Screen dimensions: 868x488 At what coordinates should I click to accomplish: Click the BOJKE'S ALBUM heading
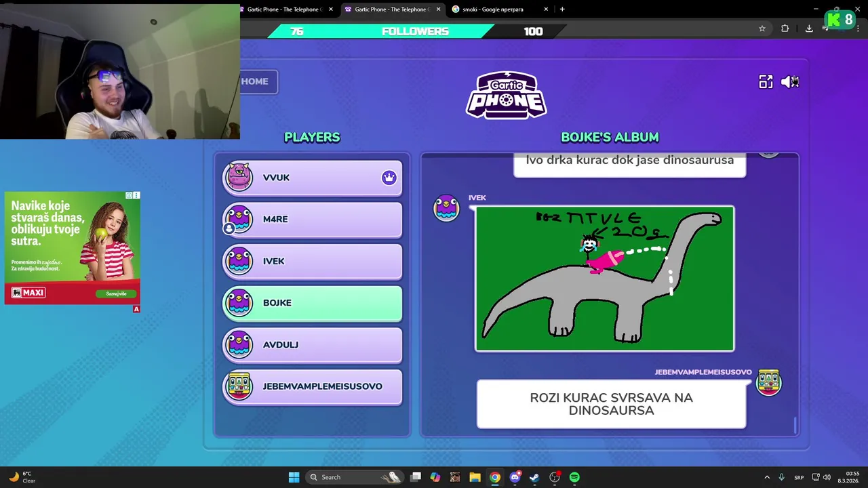610,137
